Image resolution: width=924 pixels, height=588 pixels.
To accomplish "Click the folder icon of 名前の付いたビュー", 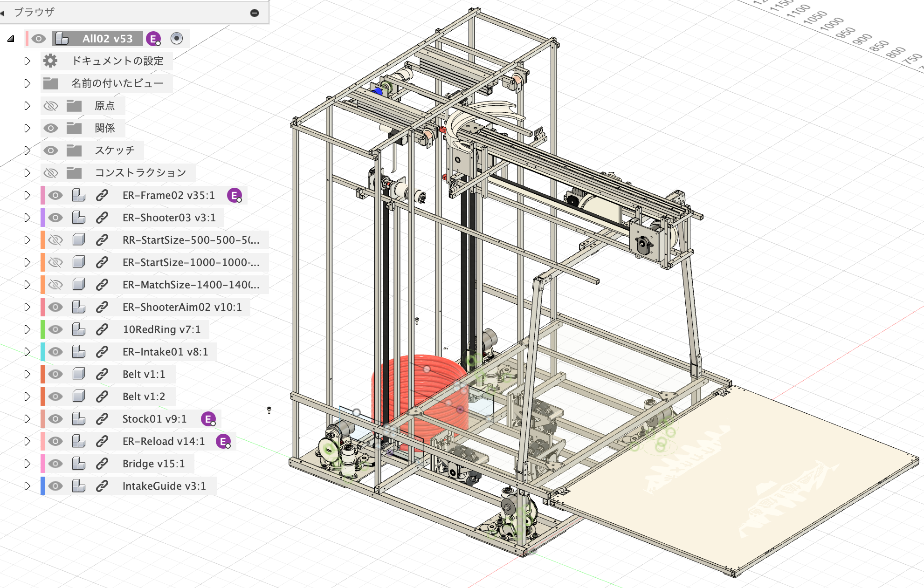I will coord(50,83).
